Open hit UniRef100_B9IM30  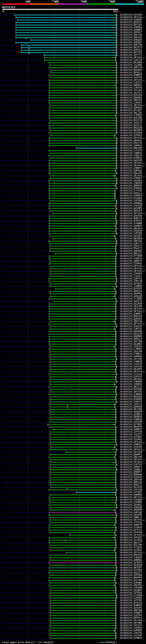[131, 22]
